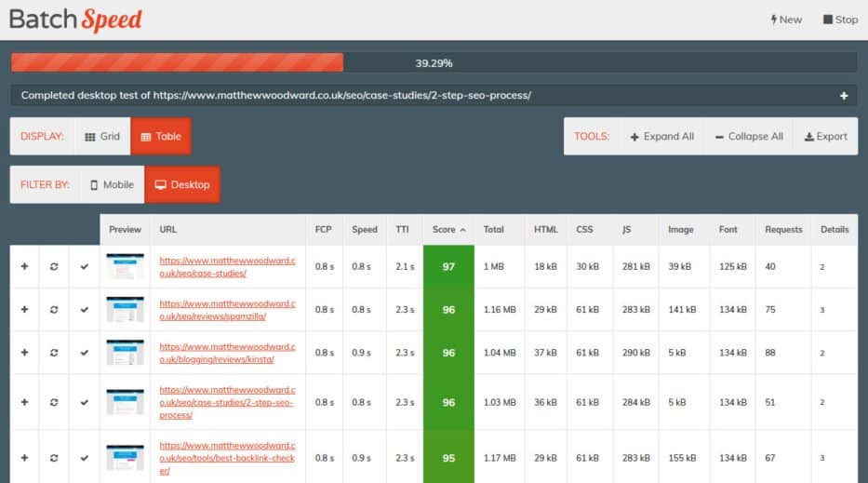Retest the 2-step-seo-process row
The width and height of the screenshot is (868, 483).
coord(54,402)
